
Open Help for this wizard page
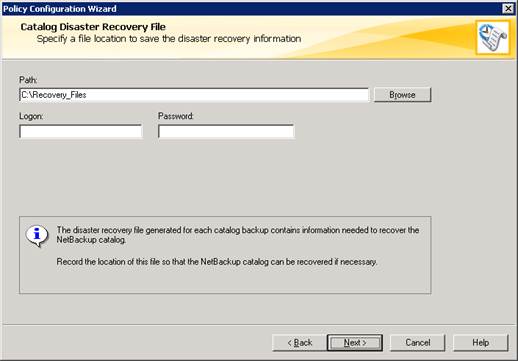pos(481,343)
